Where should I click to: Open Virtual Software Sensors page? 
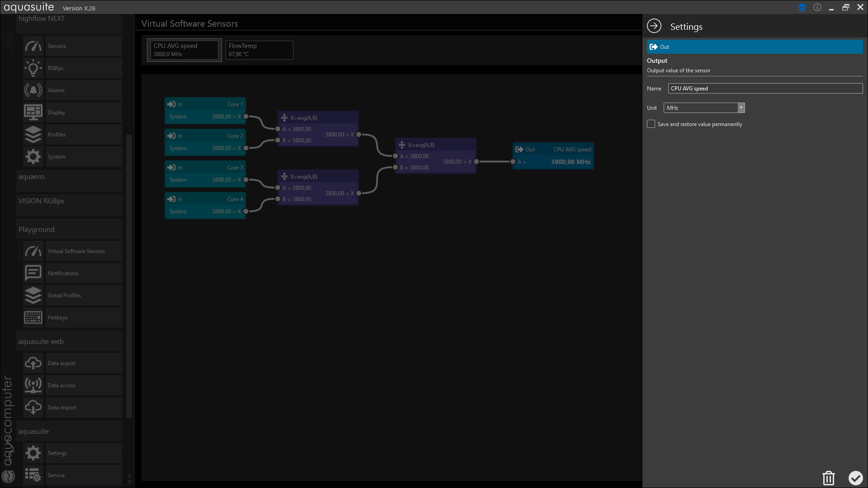coord(84,251)
